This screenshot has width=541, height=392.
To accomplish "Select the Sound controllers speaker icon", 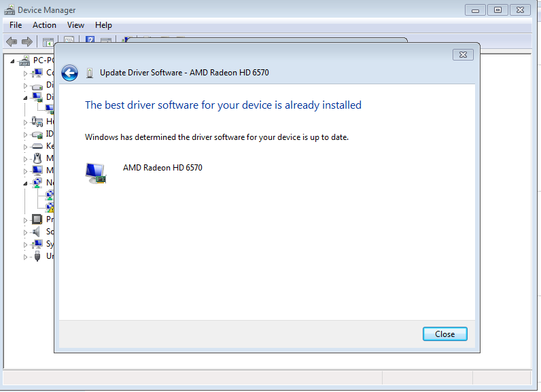I will (37, 232).
